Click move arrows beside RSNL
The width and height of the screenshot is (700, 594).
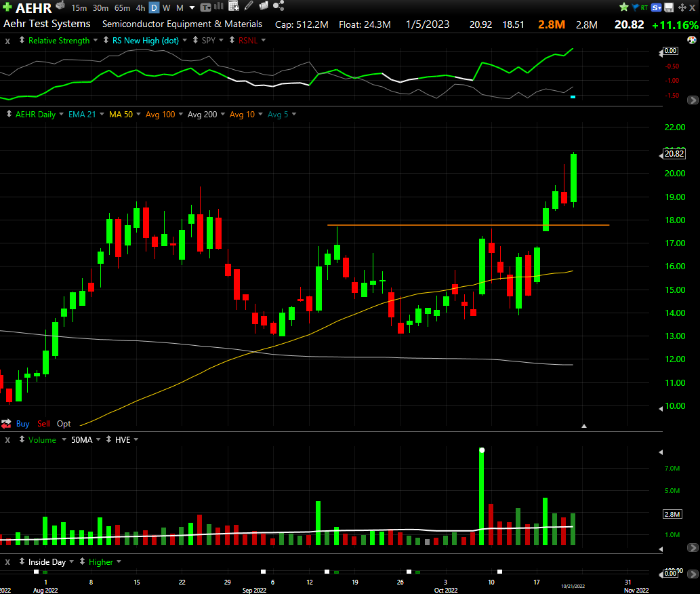(232, 40)
